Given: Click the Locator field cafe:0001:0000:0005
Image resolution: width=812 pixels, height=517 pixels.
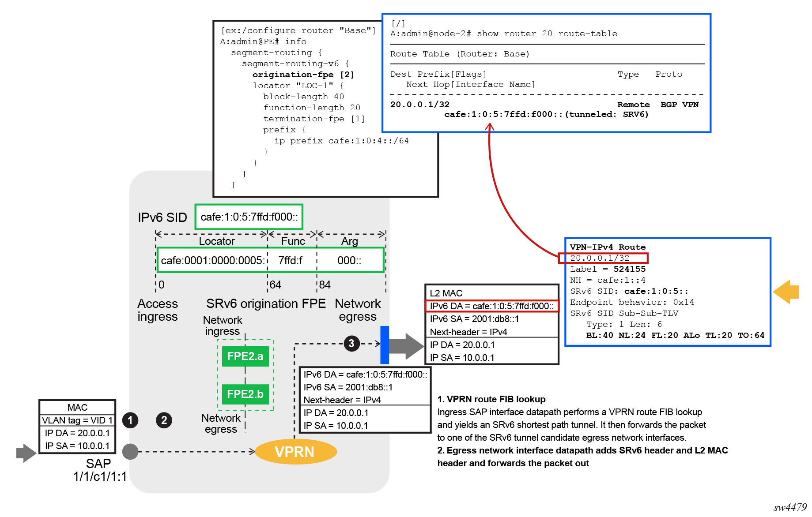Looking at the screenshot, I should [x=212, y=261].
